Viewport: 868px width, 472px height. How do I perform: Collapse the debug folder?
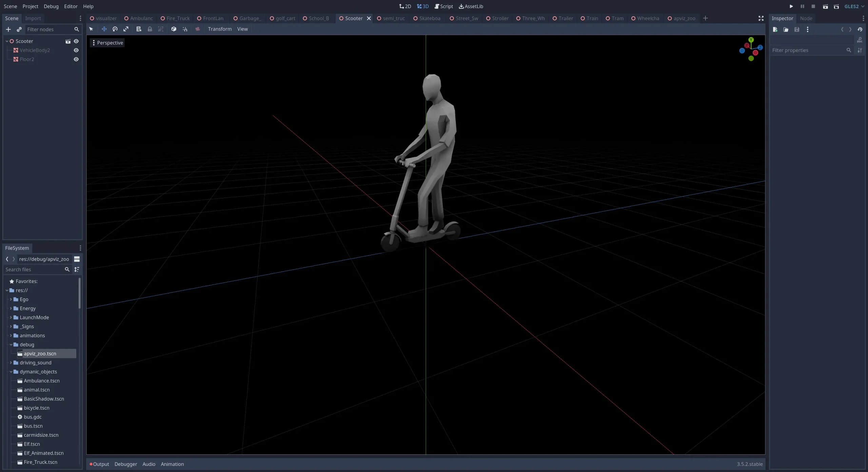(11, 345)
